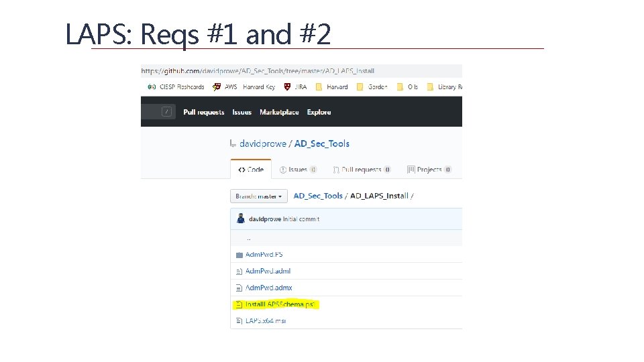
Task: Click the repository icon beside davidprowe
Action: 233,143
